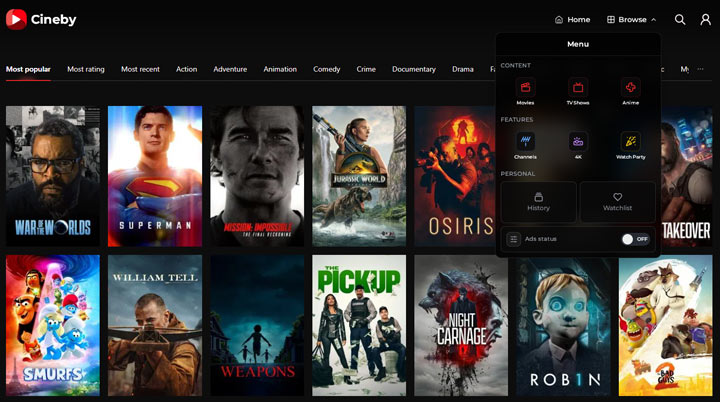Click the three-dots more genres icon
This screenshot has height=402, width=720.
700,69
